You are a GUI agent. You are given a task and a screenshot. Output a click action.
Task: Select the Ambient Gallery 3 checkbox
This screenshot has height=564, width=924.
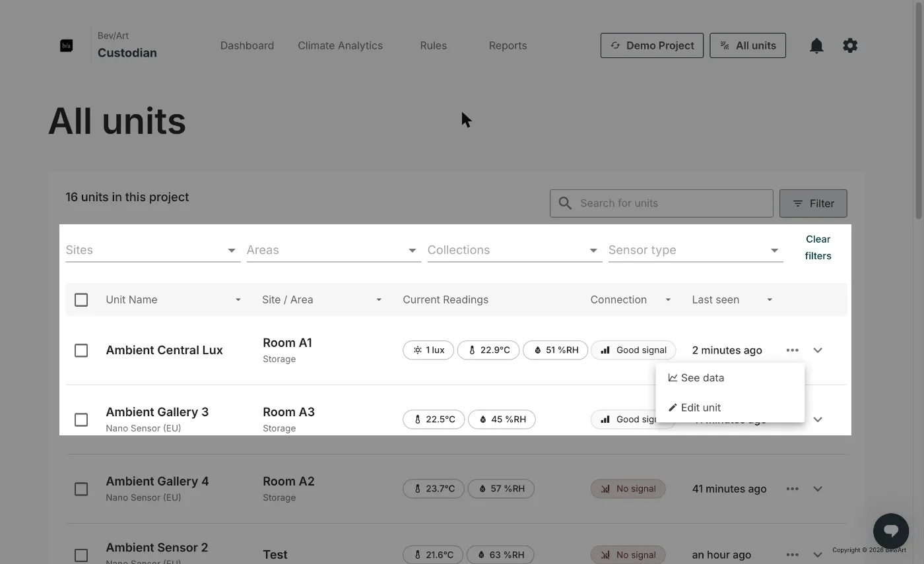(81, 420)
